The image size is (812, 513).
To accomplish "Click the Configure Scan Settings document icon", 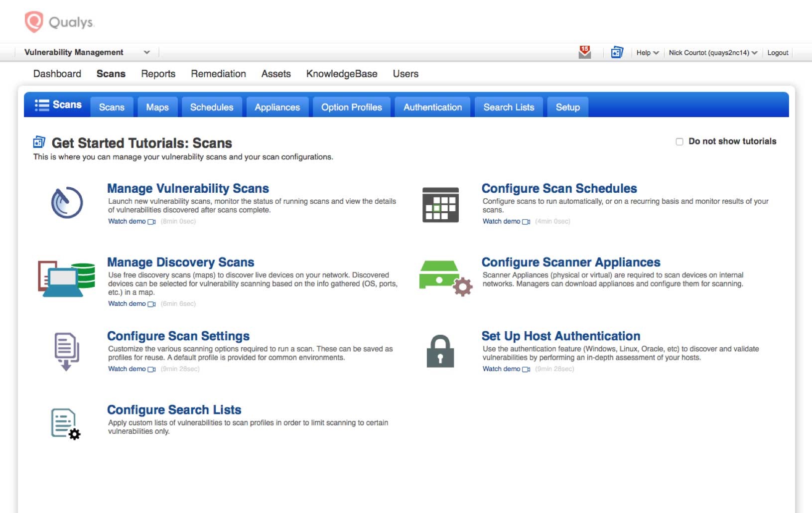I will click(67, 352).
